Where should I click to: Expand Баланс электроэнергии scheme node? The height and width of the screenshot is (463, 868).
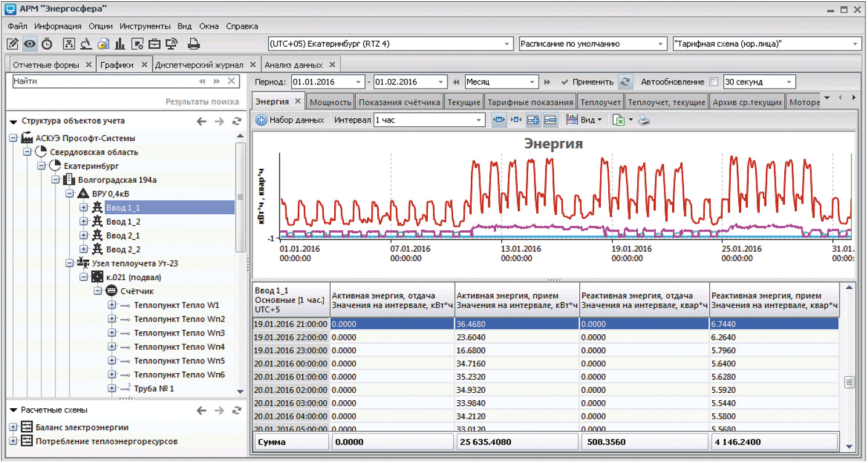pyautogui.click(x=13, y=427)
